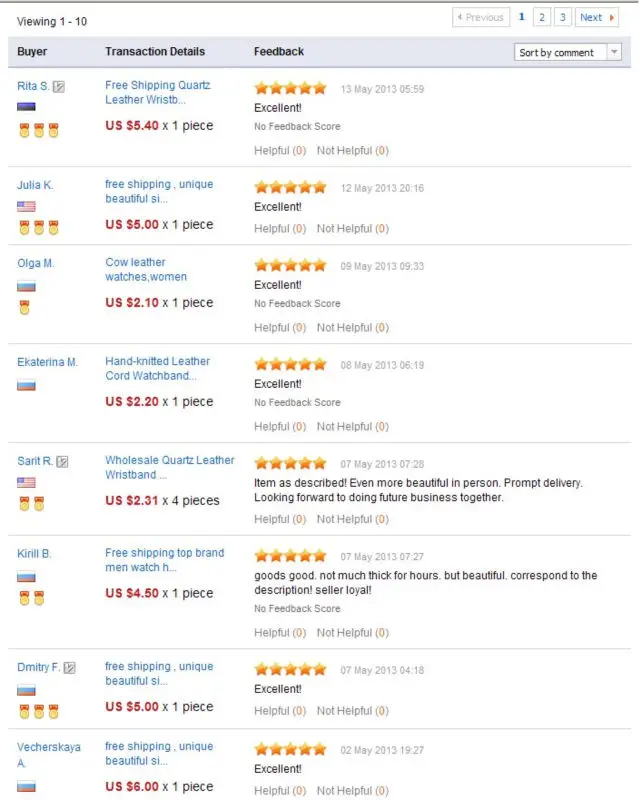
Task: Click the Previous page button
Action: 481,17
